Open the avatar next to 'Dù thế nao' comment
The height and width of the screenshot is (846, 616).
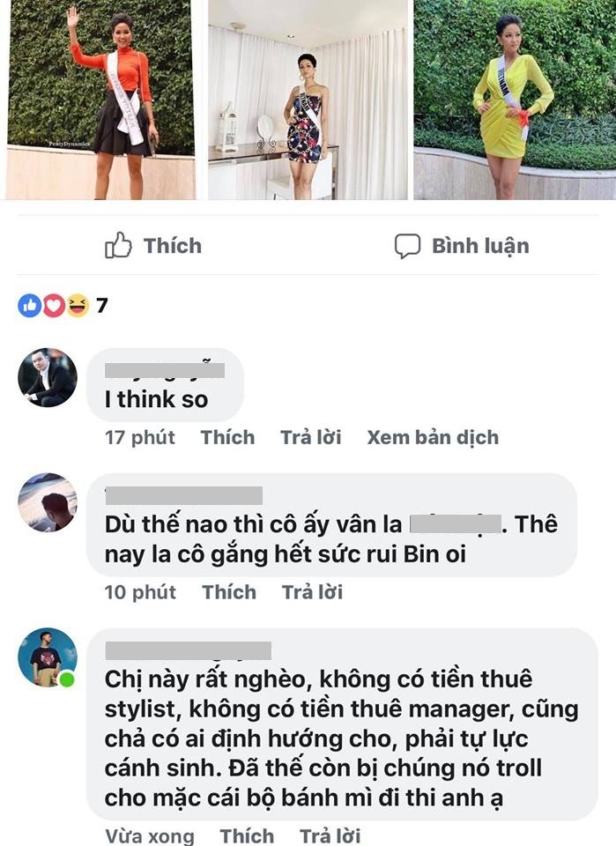(x=48, y=502)
